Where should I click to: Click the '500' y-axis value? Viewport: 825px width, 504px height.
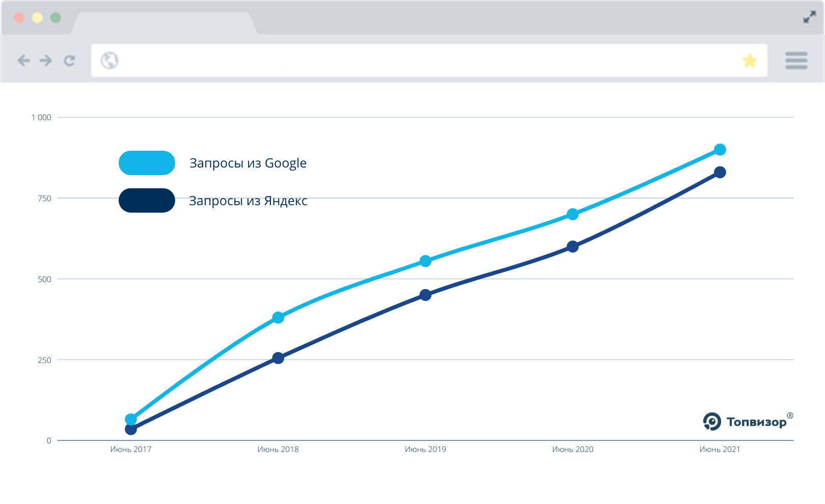coord(45,279)
